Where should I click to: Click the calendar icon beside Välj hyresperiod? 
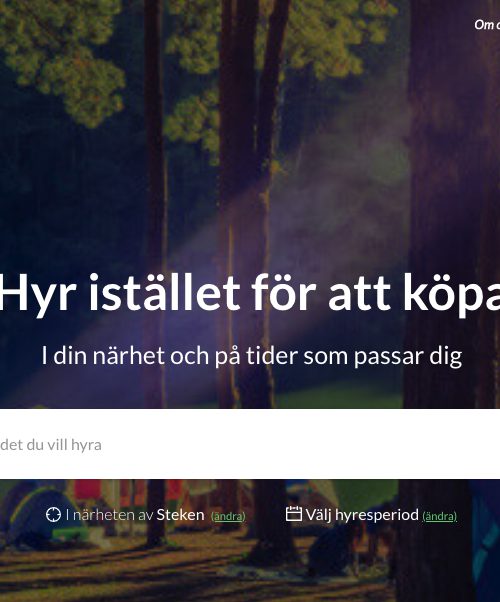point(294,514)
